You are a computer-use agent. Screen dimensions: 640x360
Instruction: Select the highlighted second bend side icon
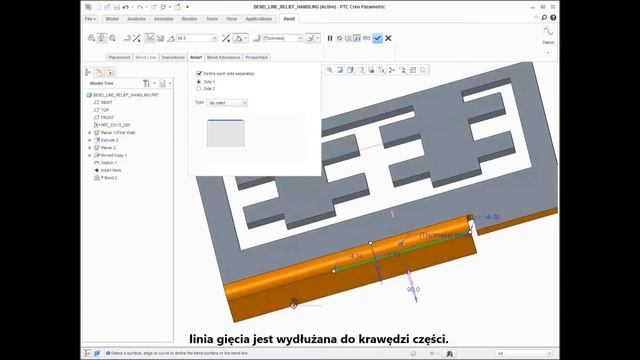pyautogui.click(x=102, y=38)
